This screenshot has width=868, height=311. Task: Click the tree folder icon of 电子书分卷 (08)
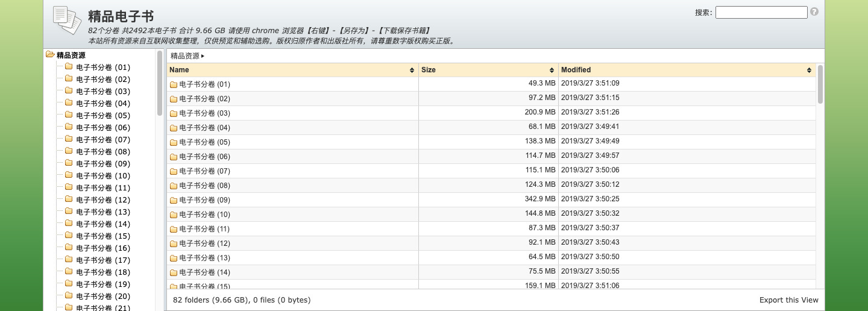tap(69, 151)
